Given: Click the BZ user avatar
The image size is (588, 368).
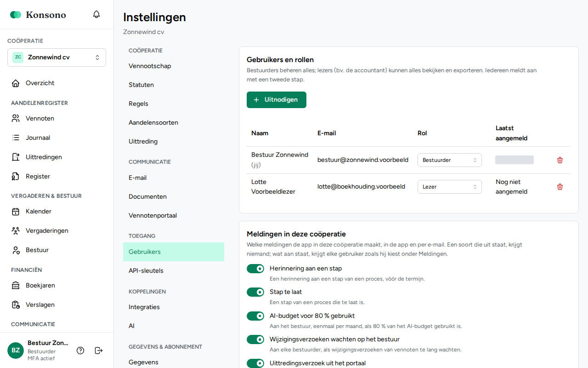Looking at the screenshot, I should 16,351.
